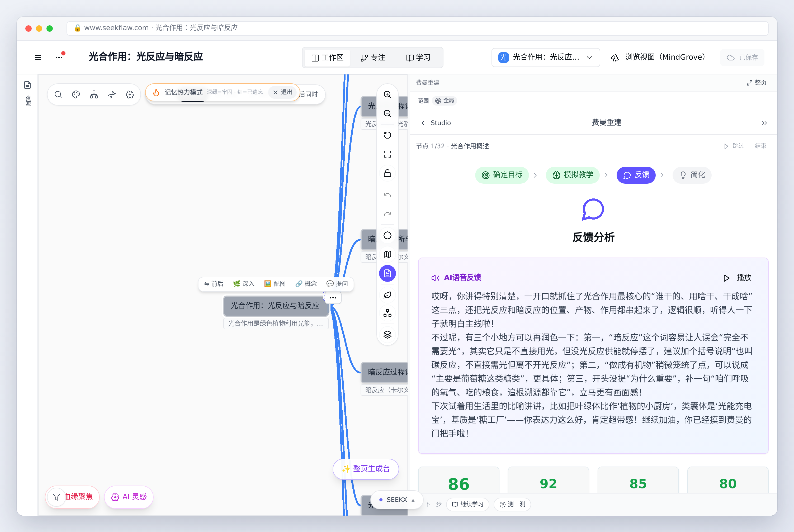Click the 节点 1/32 · 光合作用概述 label

(x=452, y=146)
